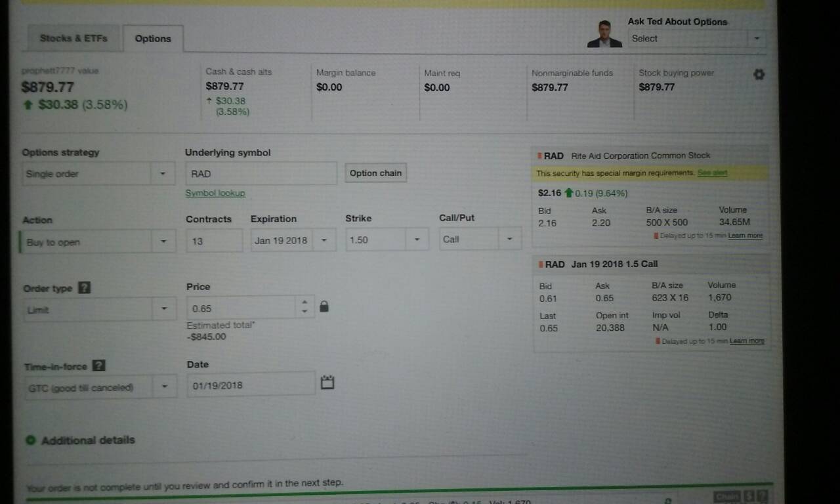Viewport: 840px width, 504px height.
Task: Open the Strike price dropdown
Action: 387,240
